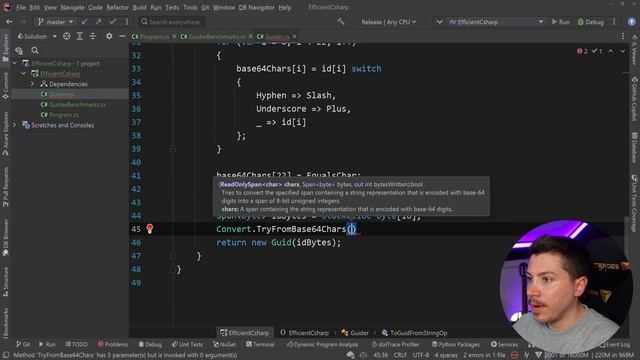
Task: Open the VCS more options kebab menu
Action: (x=127, y=22)
